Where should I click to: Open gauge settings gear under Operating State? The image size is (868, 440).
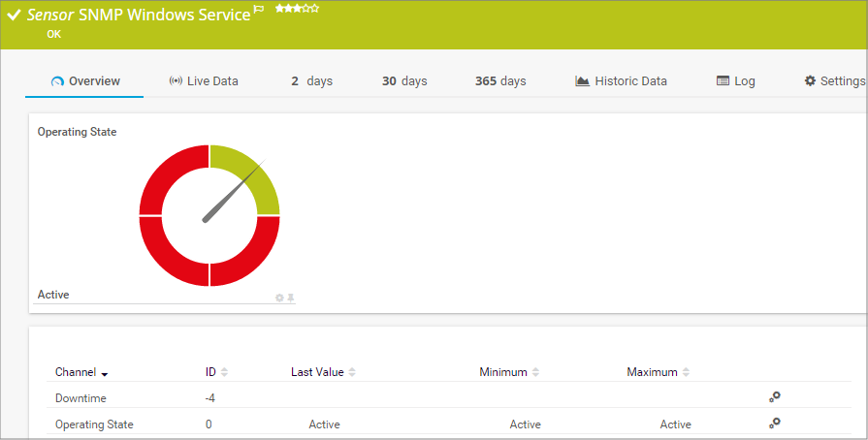point(279,298)
